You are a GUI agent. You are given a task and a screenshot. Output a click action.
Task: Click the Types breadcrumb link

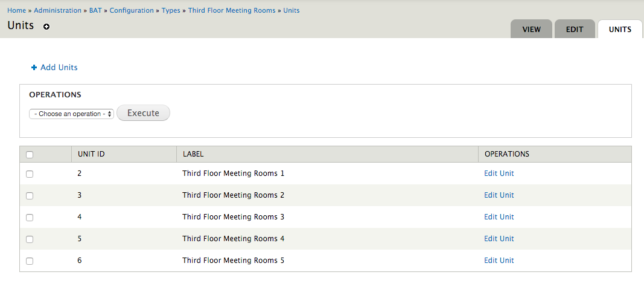click(x=171, y=10)
